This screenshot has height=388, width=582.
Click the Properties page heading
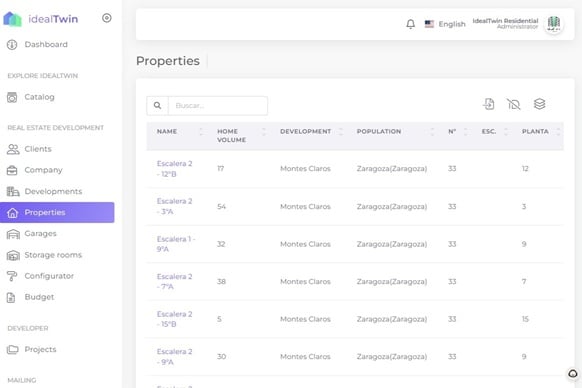[x=168, y=61]
